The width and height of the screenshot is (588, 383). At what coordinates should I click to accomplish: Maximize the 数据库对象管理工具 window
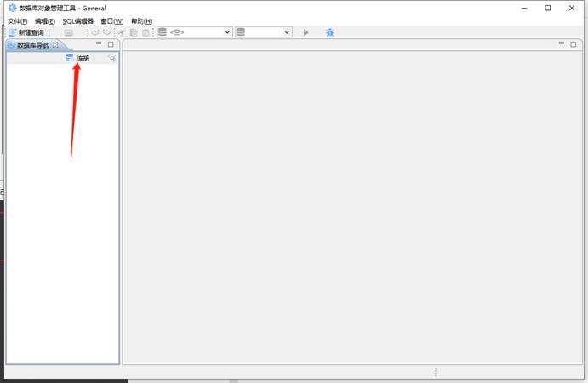pos(548,8)
